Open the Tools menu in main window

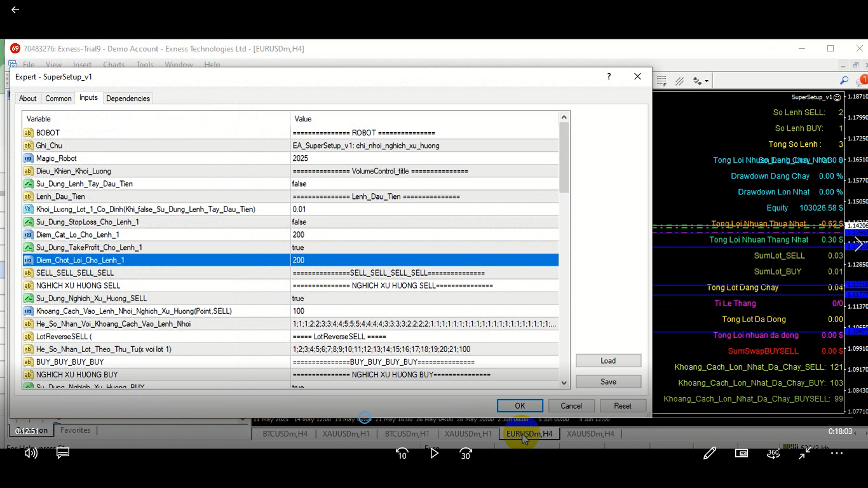tap(145, 65)
